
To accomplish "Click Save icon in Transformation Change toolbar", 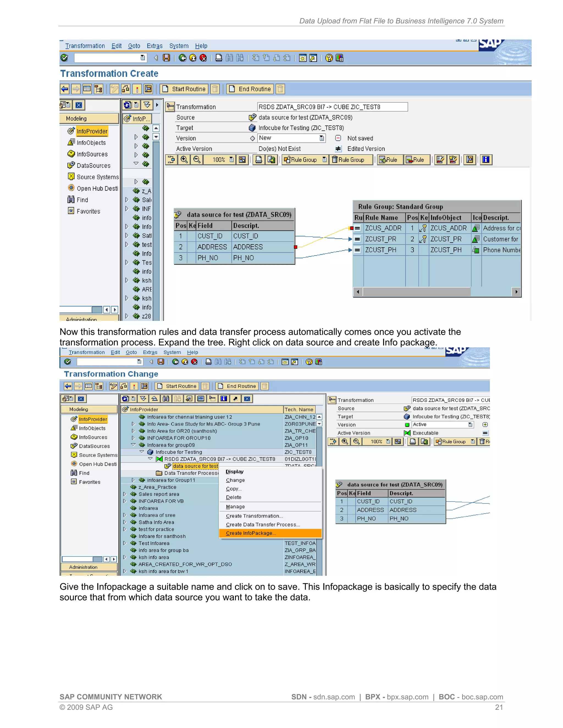I will [x=161, y=362].
